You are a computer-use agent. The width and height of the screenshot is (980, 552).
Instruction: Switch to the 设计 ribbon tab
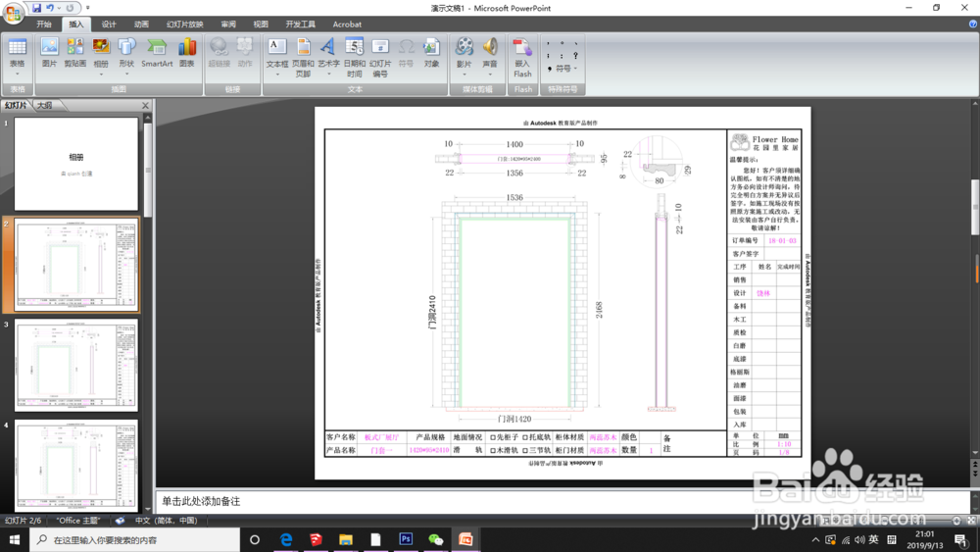coord(109,25)
